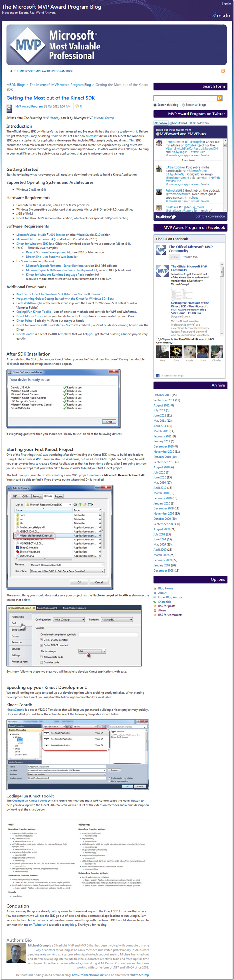
Task: Open the @mbcrump Twitter link
Action: pos(140,975)
